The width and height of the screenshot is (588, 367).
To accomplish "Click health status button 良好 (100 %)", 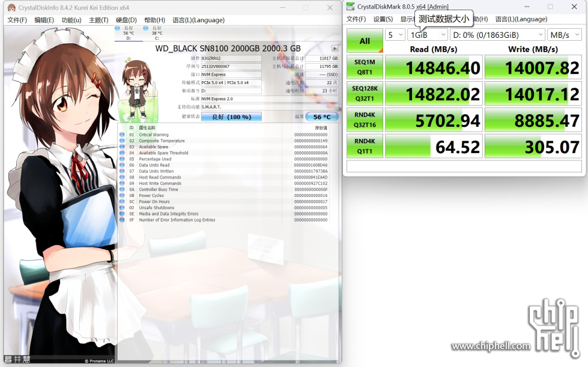I will pos(231,117).
